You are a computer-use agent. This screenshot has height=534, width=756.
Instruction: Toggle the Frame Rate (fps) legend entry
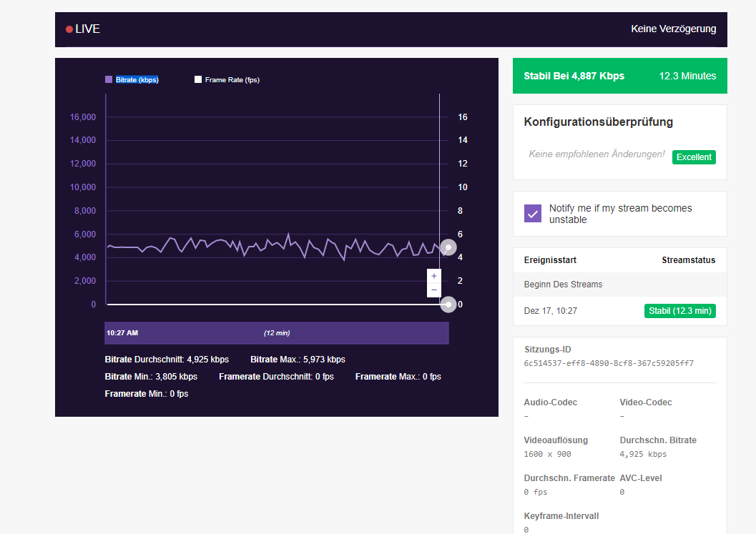pyautogui.click(x=227, y=80)
